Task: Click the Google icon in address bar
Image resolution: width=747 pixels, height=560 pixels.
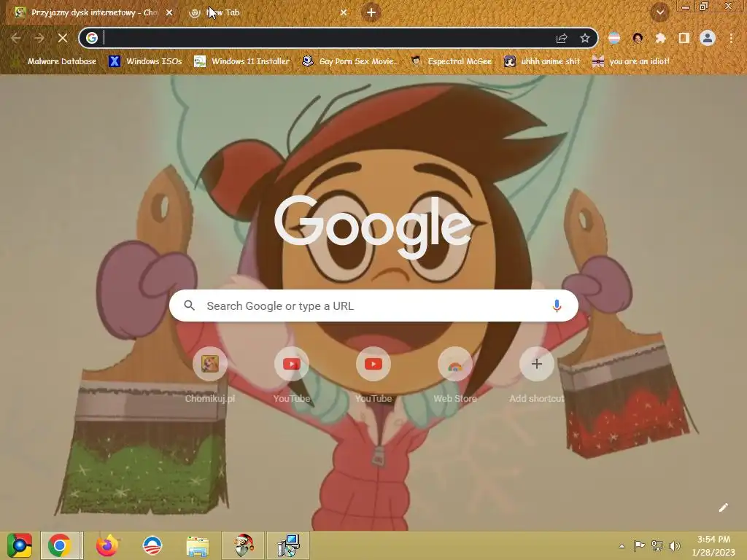Action: 92,38
